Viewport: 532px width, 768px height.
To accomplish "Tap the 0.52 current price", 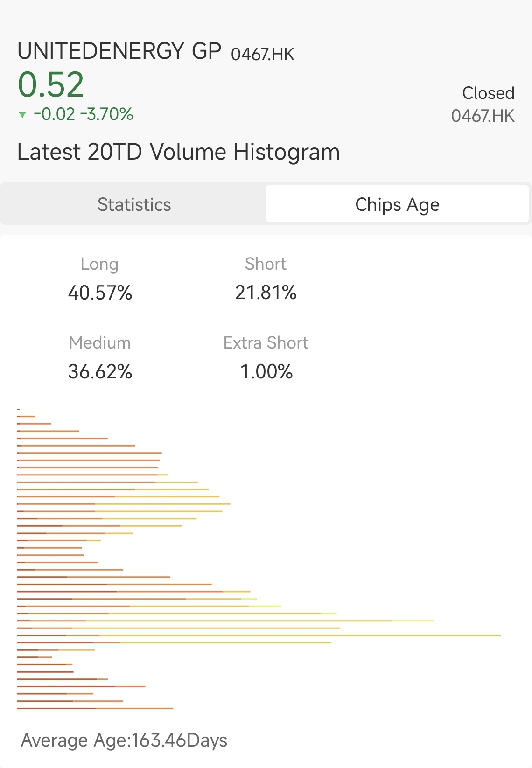I will click(50, 85).
